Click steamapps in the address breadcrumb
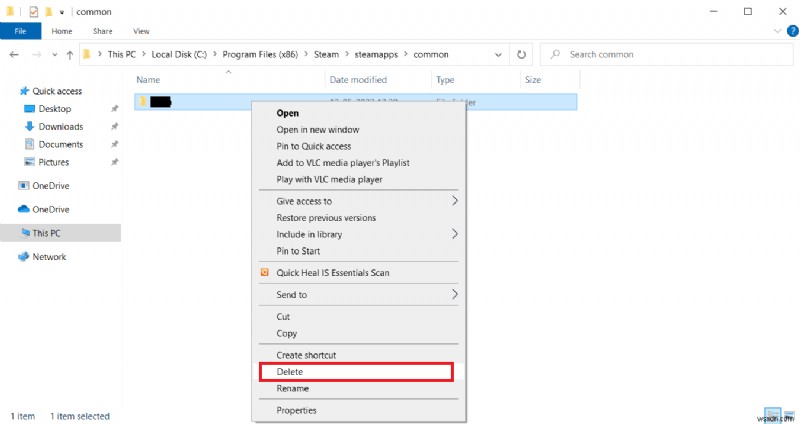800x424 pixels. (376, 54)
